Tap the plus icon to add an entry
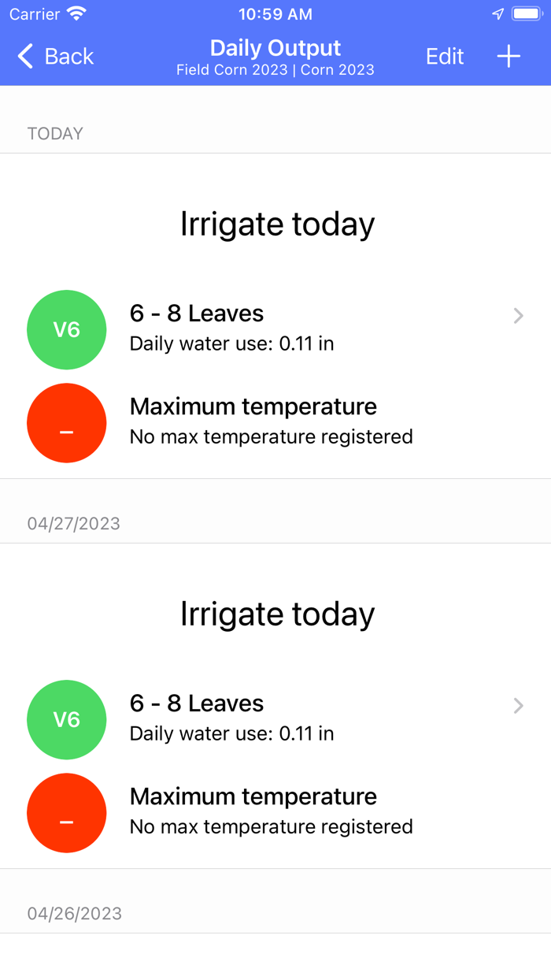This screenshot has width=551, height=980. point(508,56)
